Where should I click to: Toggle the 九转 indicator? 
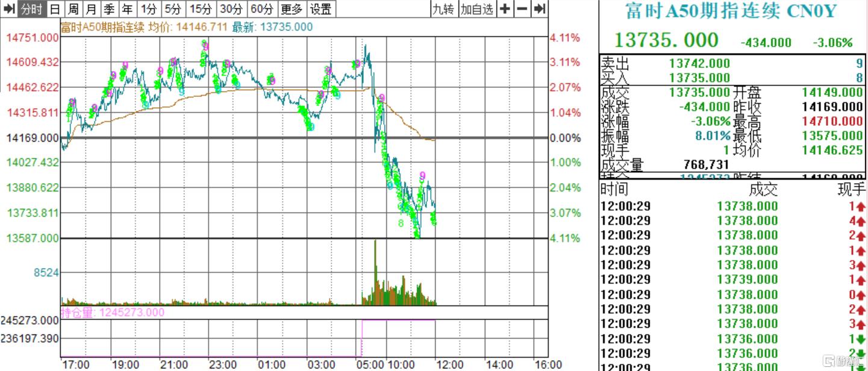pos(443,9)
